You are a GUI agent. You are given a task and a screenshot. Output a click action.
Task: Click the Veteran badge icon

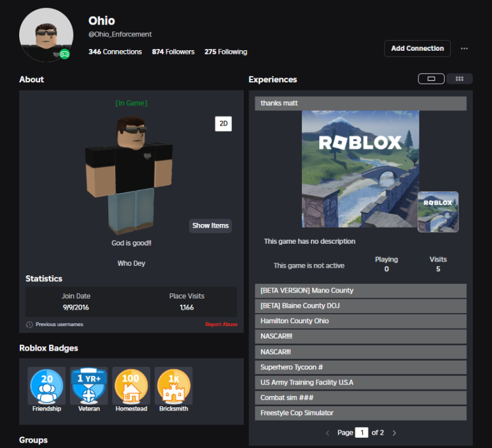(x=89, y=386)
